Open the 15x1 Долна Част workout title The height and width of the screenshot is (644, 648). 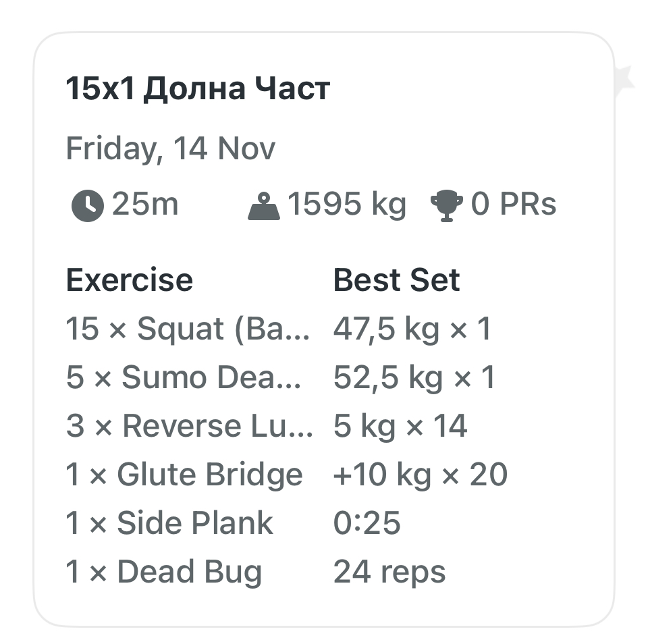(198, 89)
